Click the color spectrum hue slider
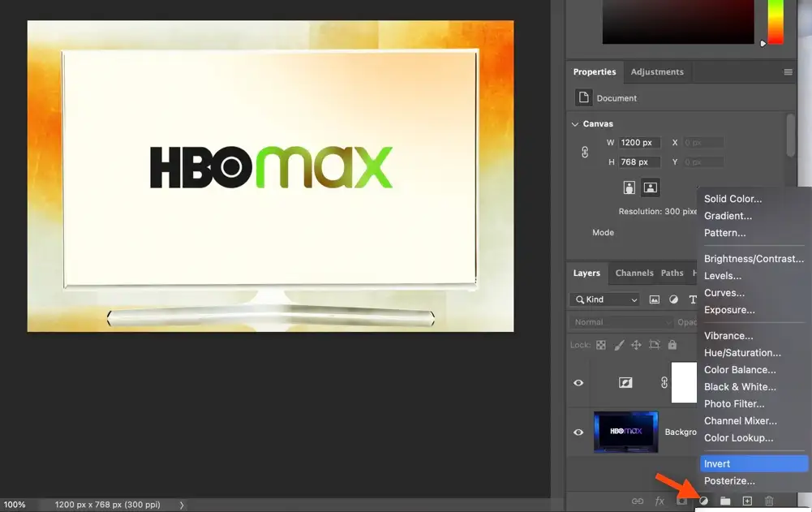 coord(775,22)
